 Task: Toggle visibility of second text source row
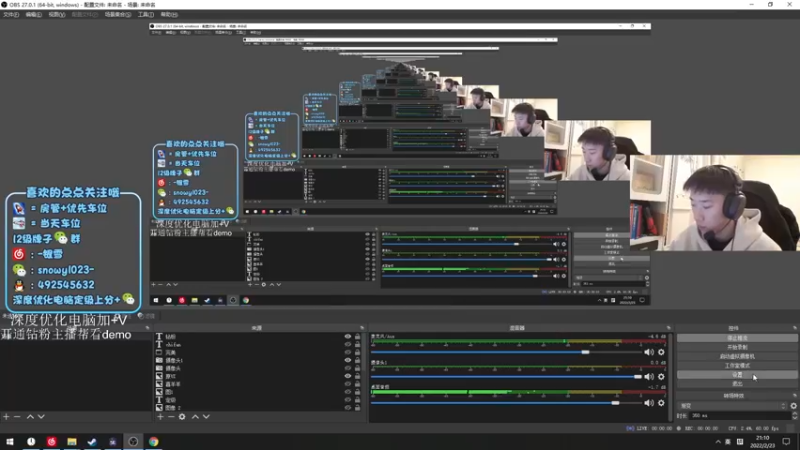point(347,344)
